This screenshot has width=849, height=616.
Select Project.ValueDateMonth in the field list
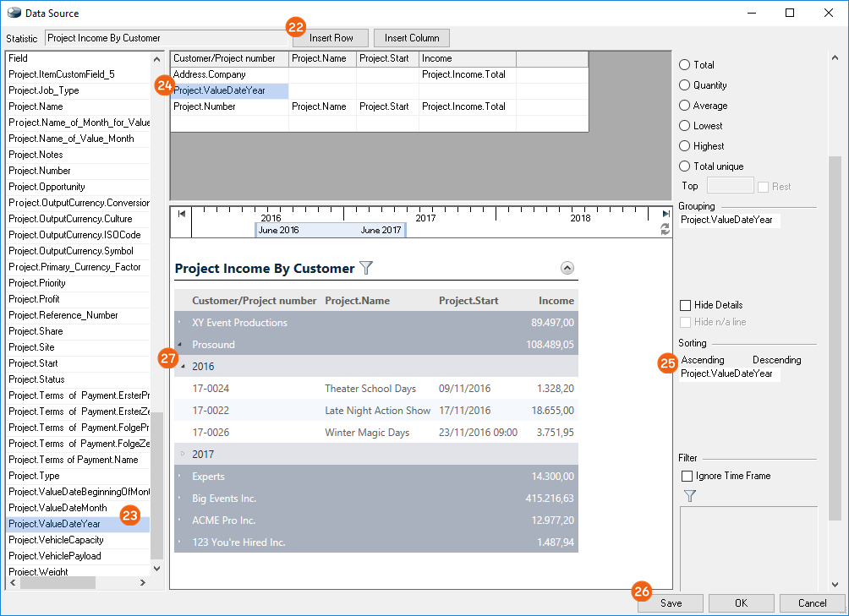point(58,508)
